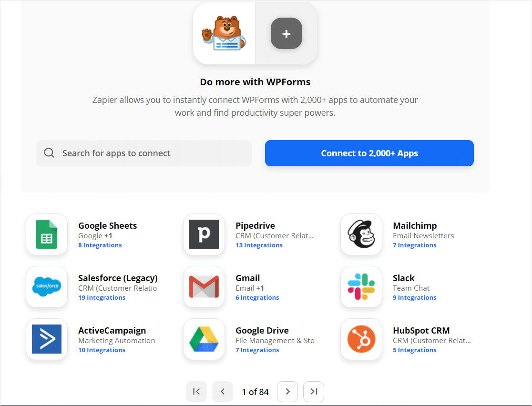Focus the Search for apps to connect field
Image resolution: width=532 pixels, height=406 pixels.
point(144,153)
